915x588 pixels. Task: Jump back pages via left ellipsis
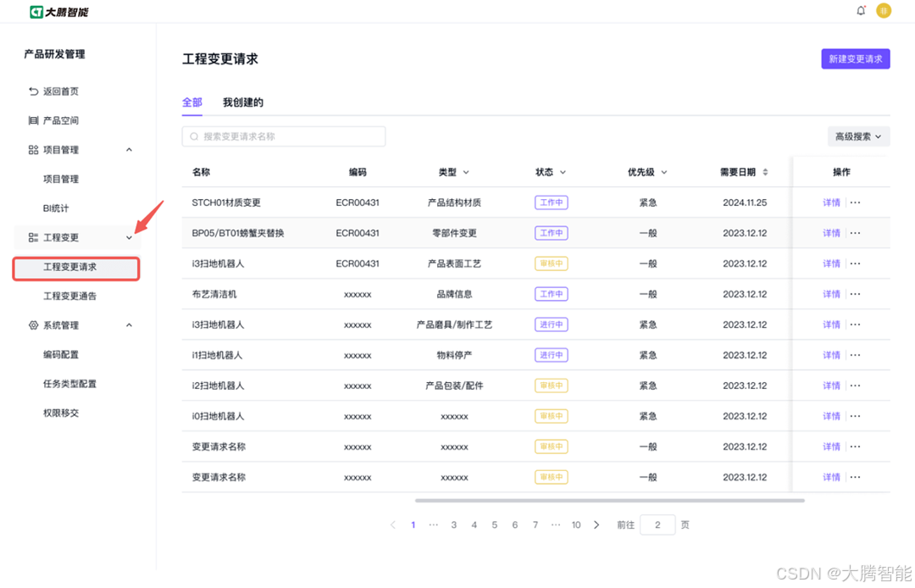click(x=433, y=525)
